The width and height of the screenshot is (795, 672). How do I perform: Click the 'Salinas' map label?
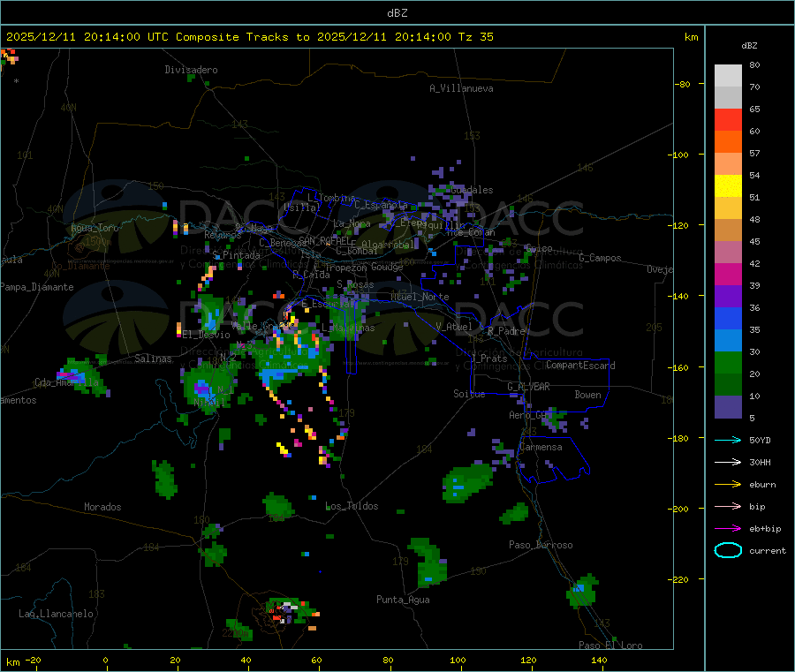[153, 359]
